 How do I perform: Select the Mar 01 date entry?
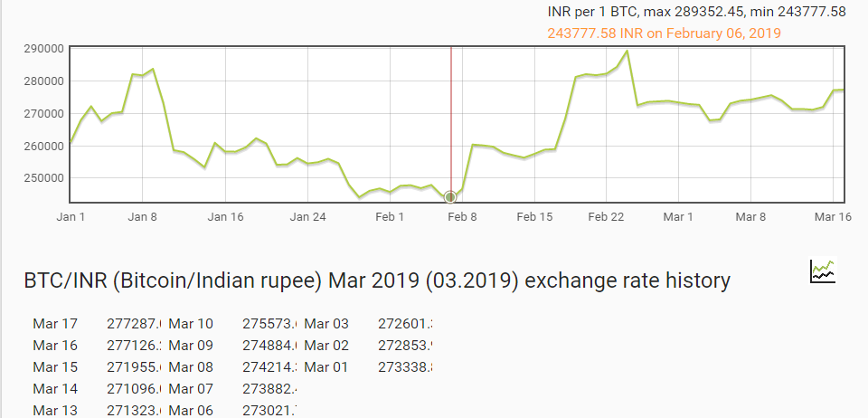coord(326,367)
